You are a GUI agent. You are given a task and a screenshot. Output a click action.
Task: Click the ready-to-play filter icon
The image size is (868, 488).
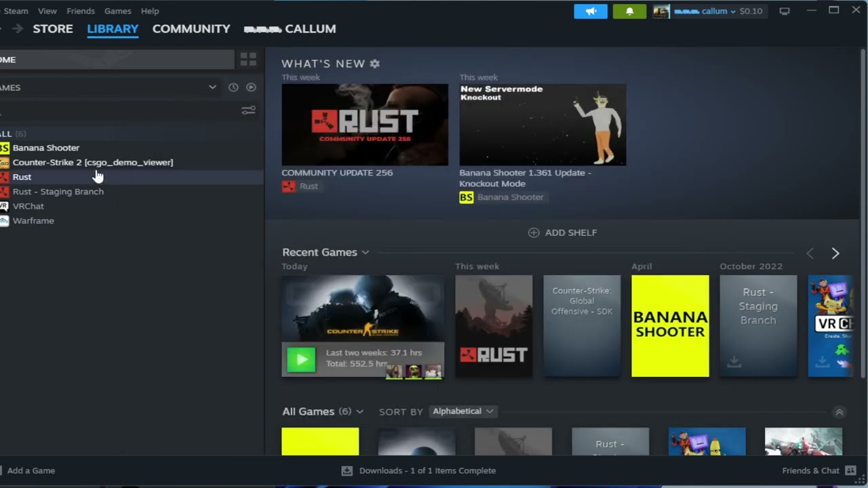(251, 87)
